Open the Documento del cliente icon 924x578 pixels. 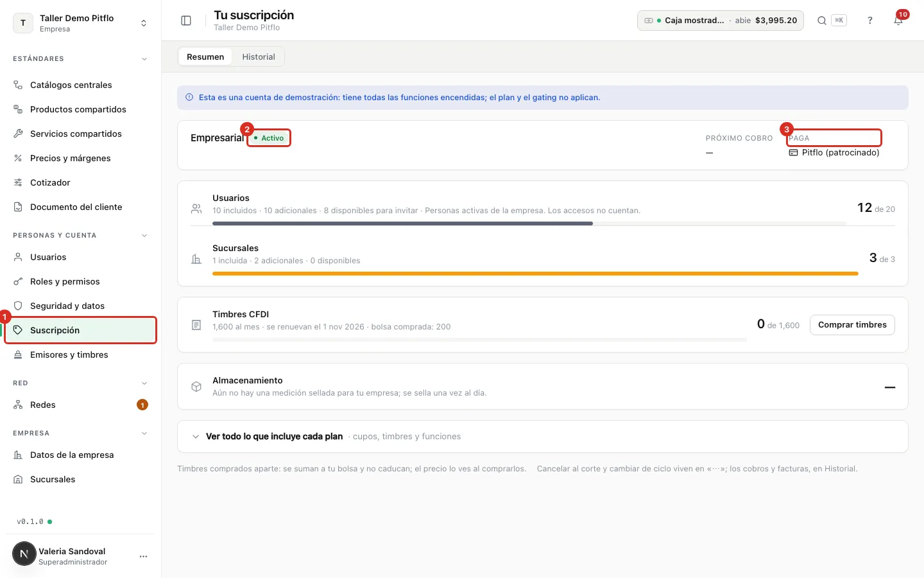[18, 207]
